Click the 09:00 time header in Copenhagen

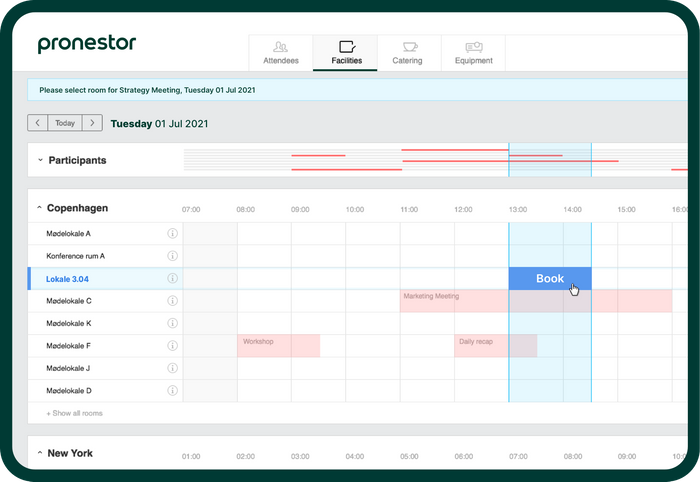click(x=300, y=209)
